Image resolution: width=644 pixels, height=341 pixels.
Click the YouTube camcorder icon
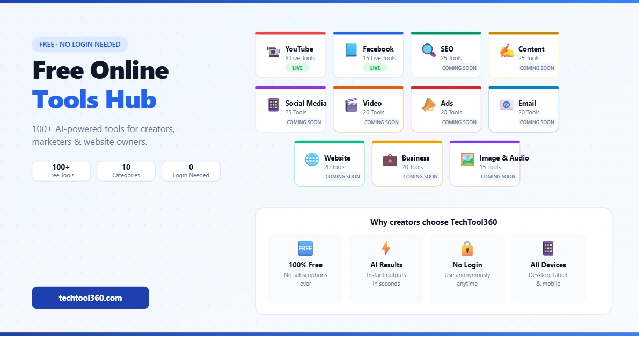pos(274,51)
